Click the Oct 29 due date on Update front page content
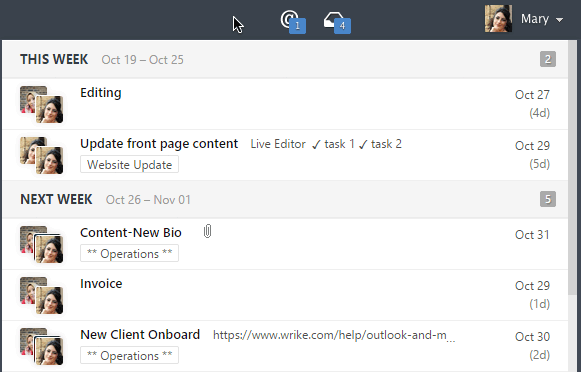The image size is (581, 372). pos(532,146)
